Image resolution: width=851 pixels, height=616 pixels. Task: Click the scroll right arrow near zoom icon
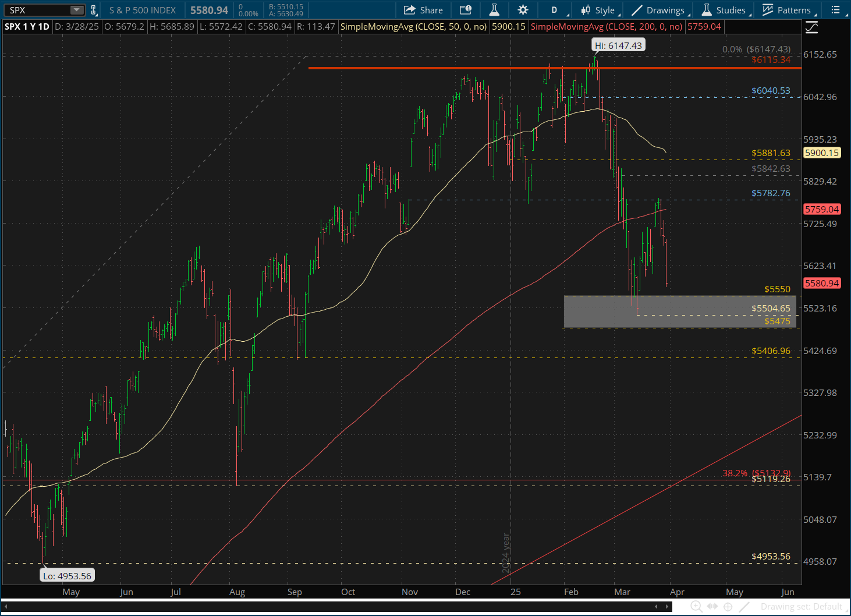coord(668,607)
